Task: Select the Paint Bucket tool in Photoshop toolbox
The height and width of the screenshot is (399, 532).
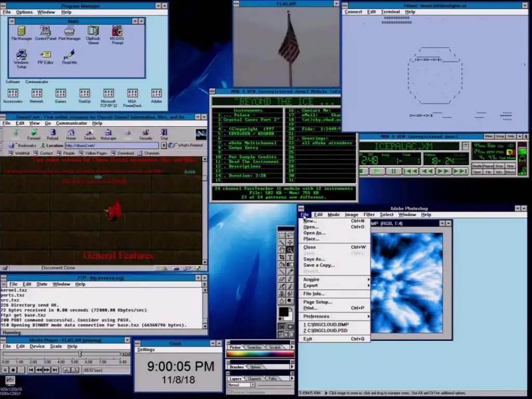Action: tap(282, 264)
